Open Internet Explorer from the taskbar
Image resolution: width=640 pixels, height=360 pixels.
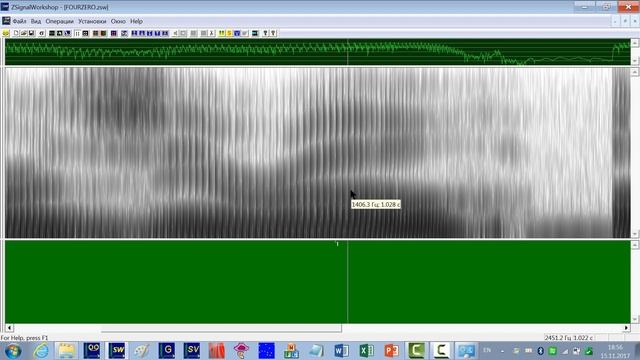(41, 351)
